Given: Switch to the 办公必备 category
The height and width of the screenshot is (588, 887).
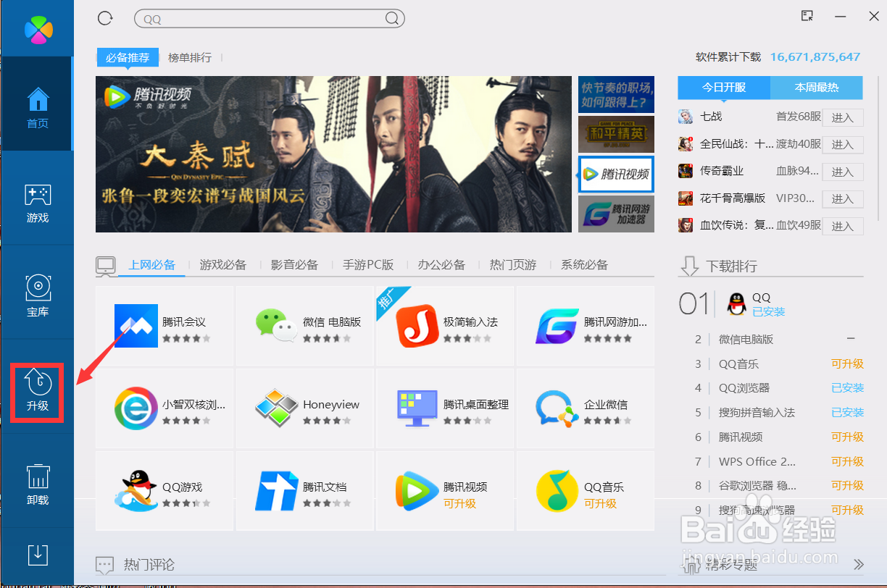Looking at the screenshot, I should coord(441,264).
